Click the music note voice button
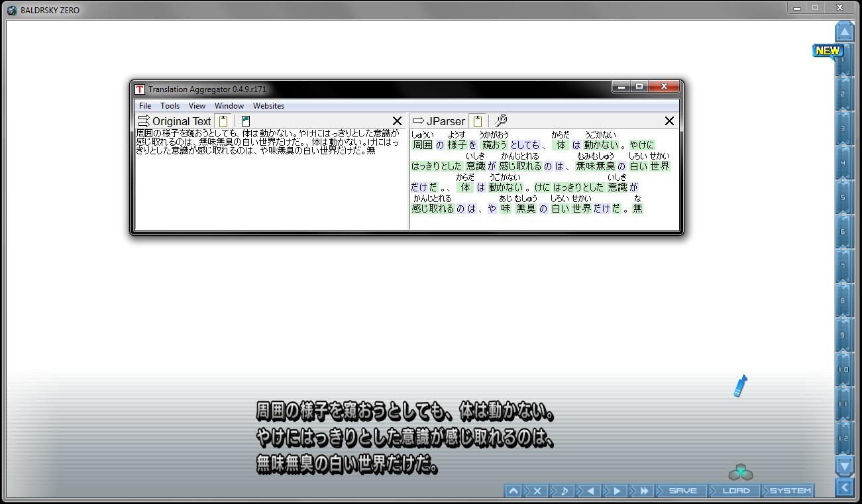Viewport: 862px width, 504px height. (x=563, y=491)
